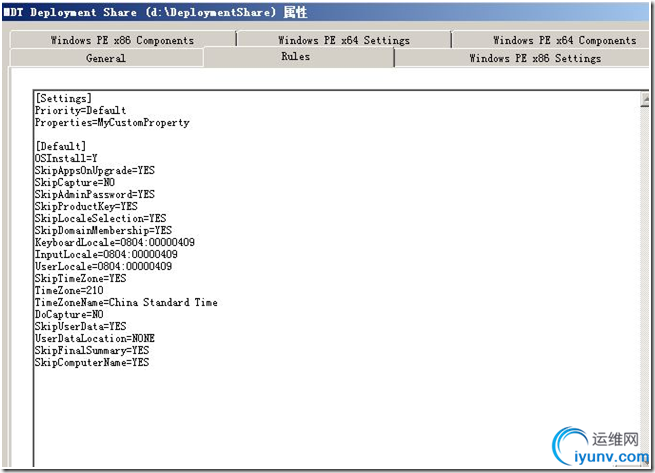The image size is (655, 473).
Task: Click the KeyboardLocale=0804:00000409 line
Action: click(x=115, y=242)
